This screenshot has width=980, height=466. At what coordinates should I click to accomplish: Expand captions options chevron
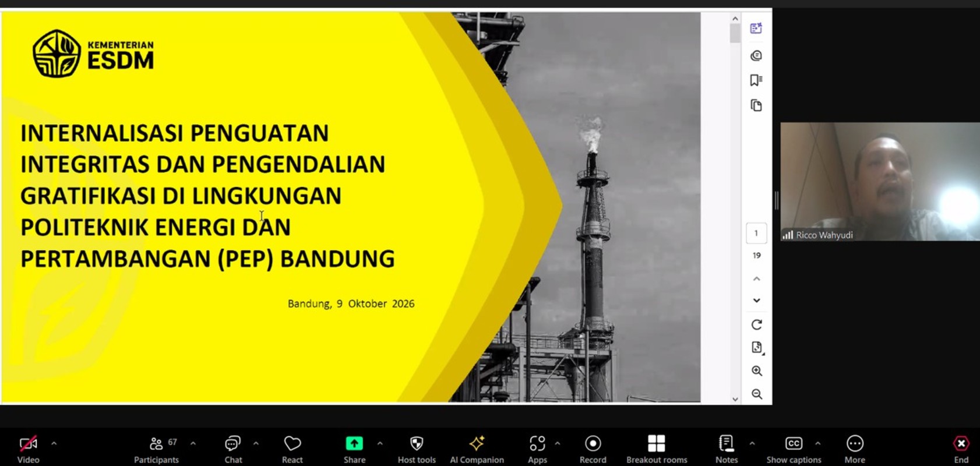coord(818,443)
